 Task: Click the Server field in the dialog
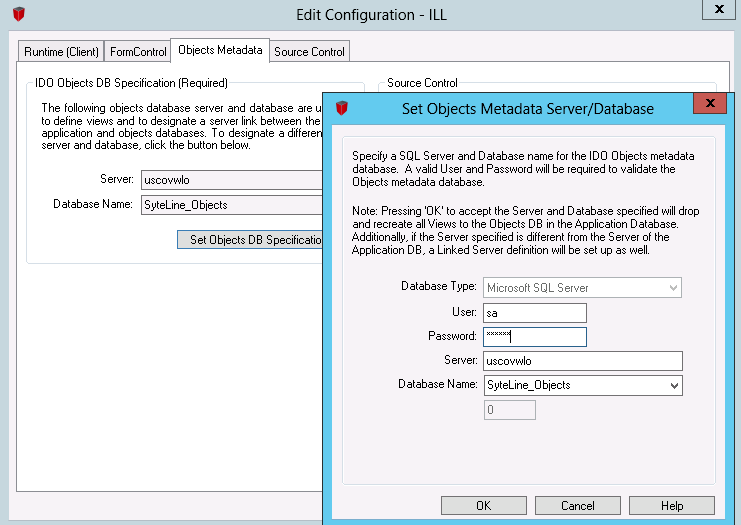pyautogui.click(x=582, y=361)
